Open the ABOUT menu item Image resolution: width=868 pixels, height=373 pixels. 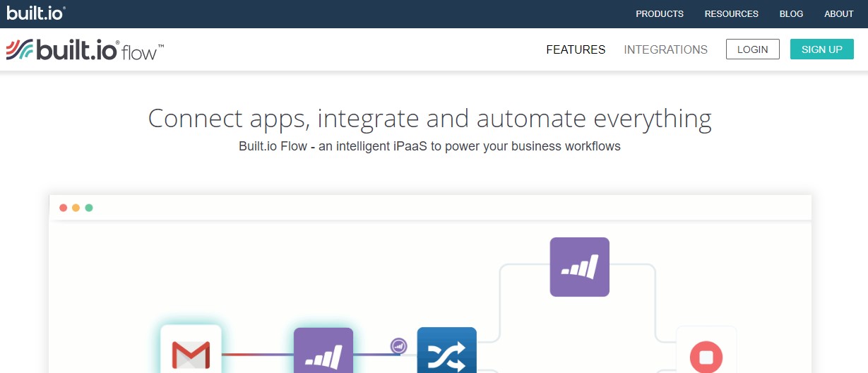coord(839,14)
